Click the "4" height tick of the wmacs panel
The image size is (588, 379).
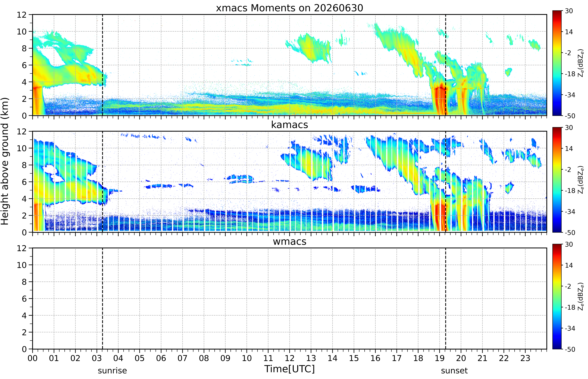[24, 315]
